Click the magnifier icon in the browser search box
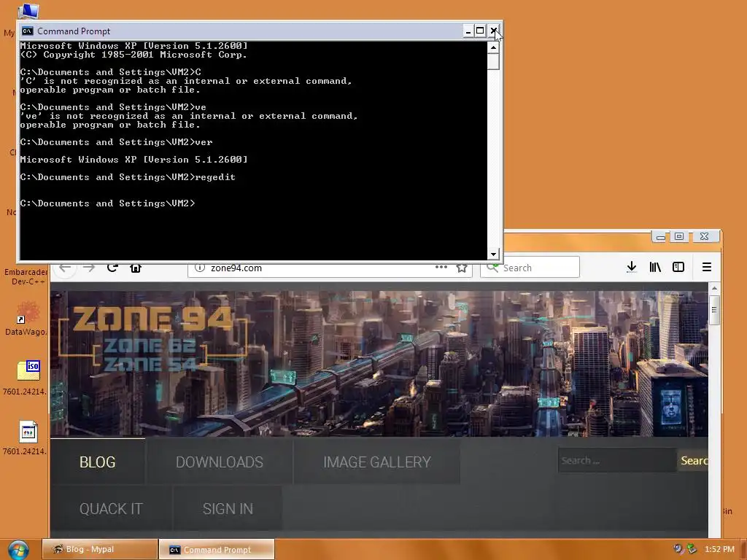The height and width of the screenshot is (560, 747). pyautogui.click(x=492, y=267)
